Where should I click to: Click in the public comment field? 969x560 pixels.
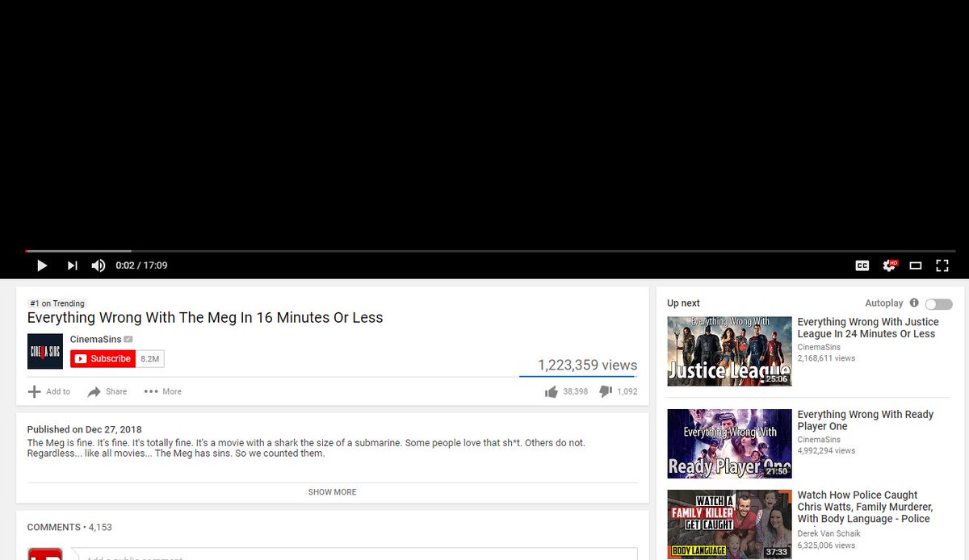(354, 554)
